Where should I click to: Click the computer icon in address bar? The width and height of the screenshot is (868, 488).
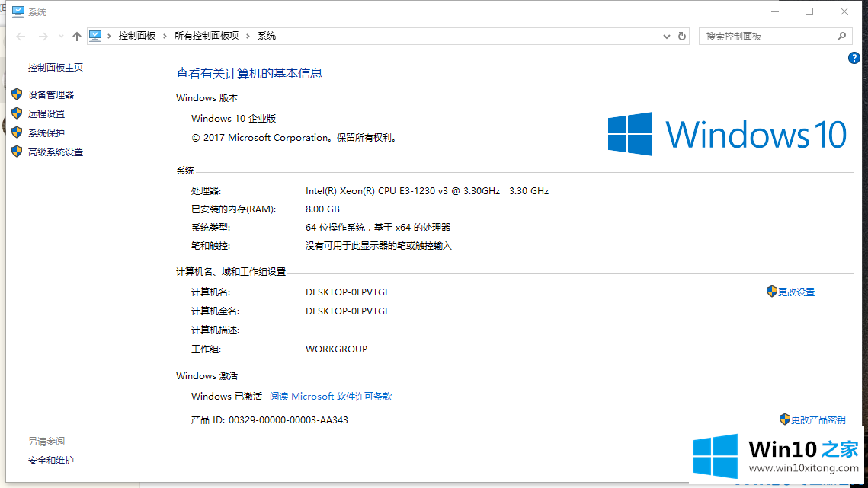pyautogui.click(x=95, y=36)
